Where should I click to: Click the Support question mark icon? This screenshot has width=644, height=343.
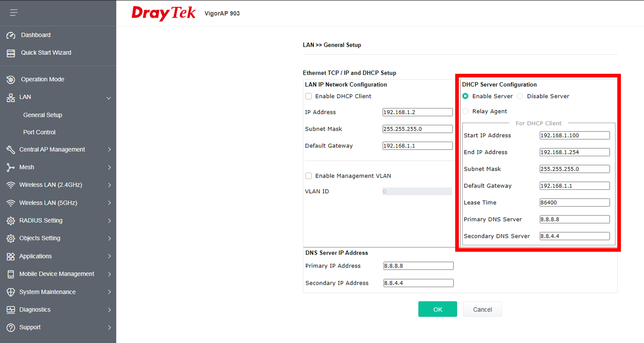click(11, 328)
